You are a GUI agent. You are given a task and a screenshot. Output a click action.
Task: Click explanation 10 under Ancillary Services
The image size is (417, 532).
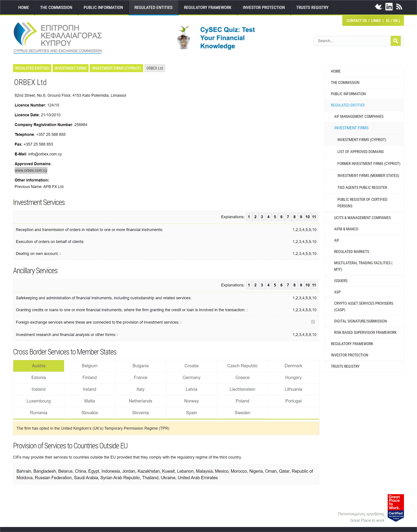tap(307, 285)
